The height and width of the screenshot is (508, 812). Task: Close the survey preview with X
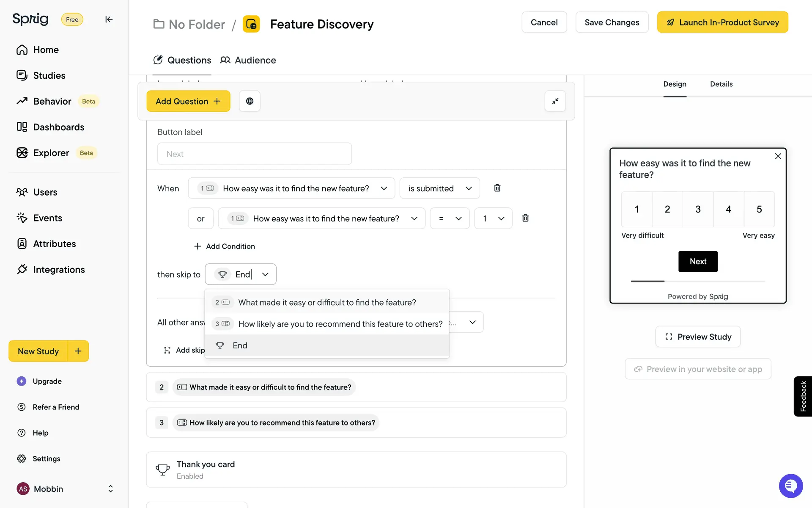click(778, 156)
